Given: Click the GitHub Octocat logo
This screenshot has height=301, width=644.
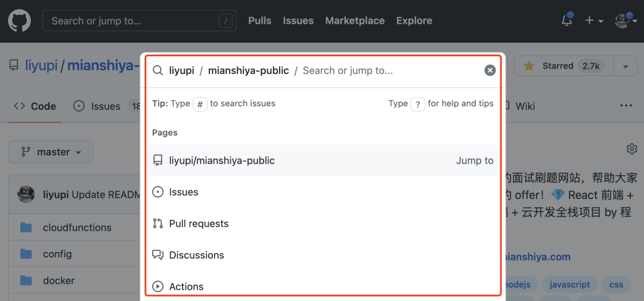Looking at the screenshot, I should [x=19, y=21].
